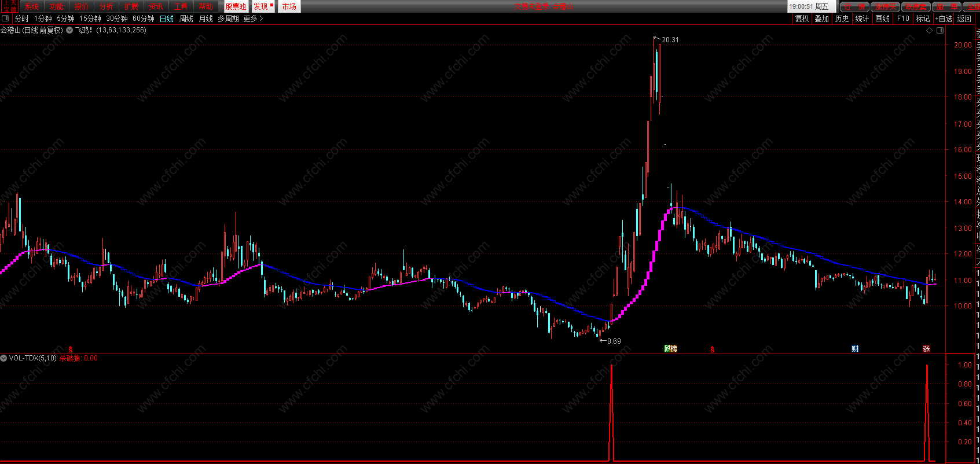Click the 叠加 overlay button
This screenshot has height=464, width=980.
coord(822,19)
